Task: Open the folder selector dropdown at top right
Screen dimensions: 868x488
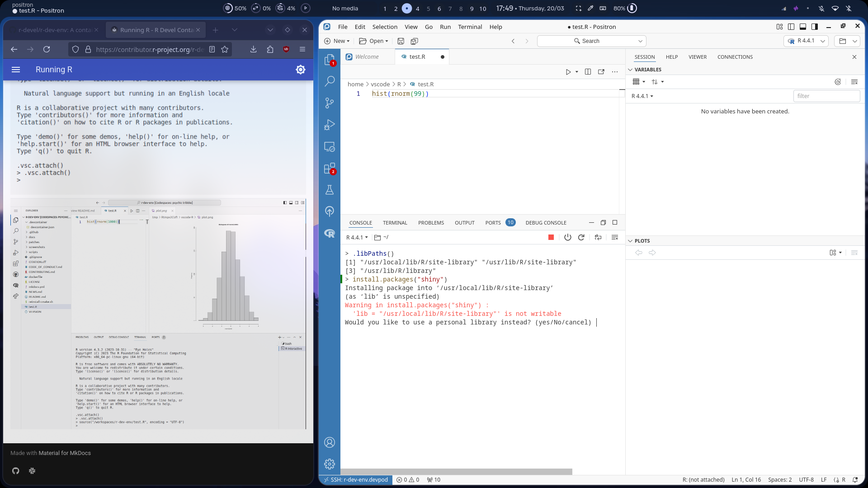Action: click(848, 41)
